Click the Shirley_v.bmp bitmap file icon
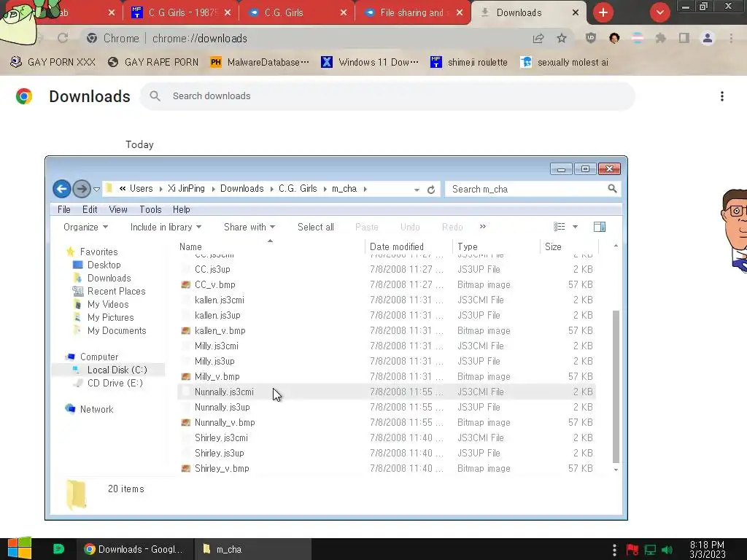The width and height of the screenshot is (747, 560). (x=186, y=469)
